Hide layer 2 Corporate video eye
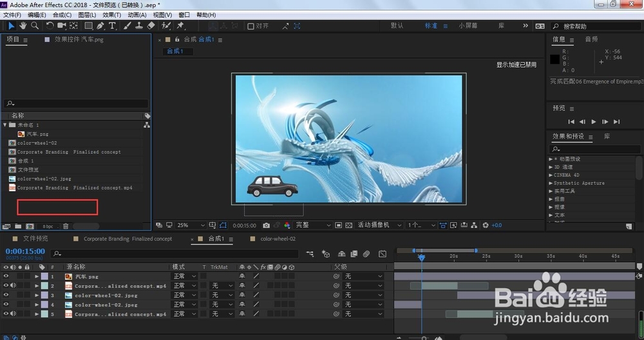This screenshot has height=340, width=644. coord(6,286)
